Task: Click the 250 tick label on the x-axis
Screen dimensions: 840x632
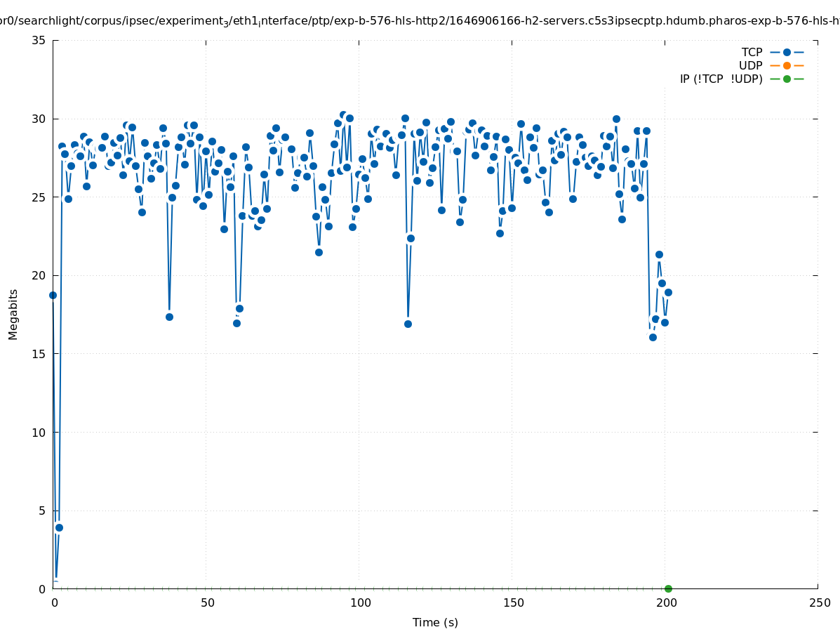Action: tap(819, 603)
